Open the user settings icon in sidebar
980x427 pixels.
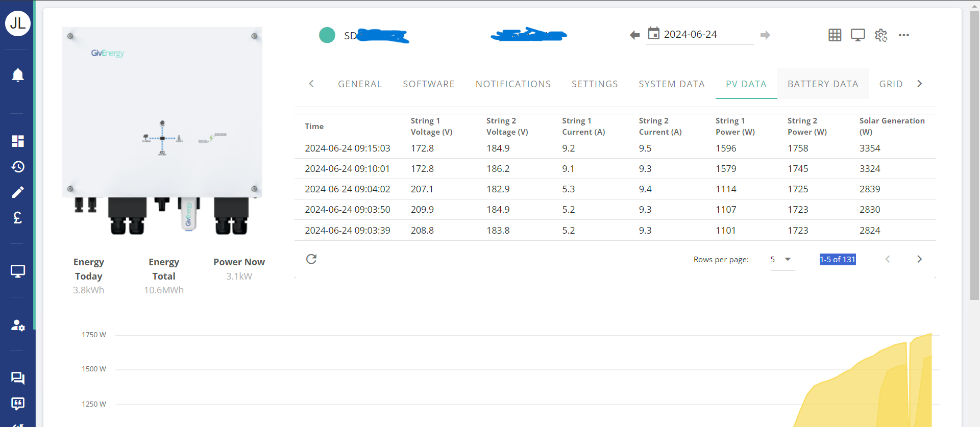pos(18,325)
